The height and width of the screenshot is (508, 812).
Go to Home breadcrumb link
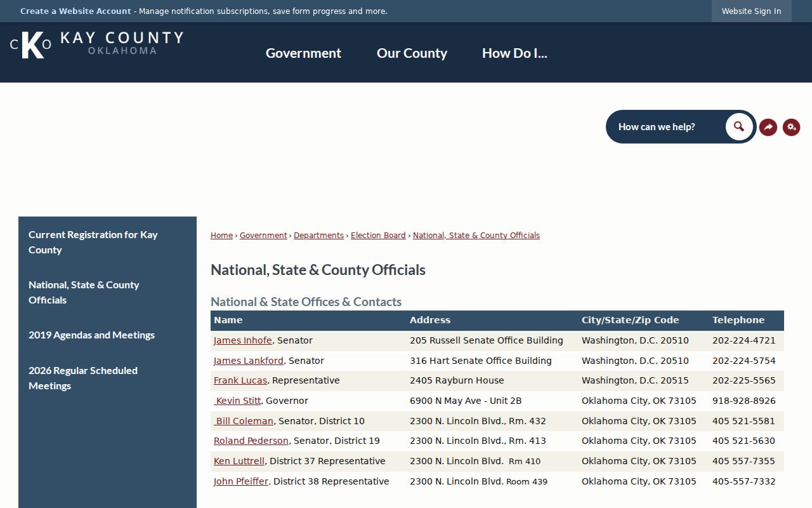click(221, 236)
